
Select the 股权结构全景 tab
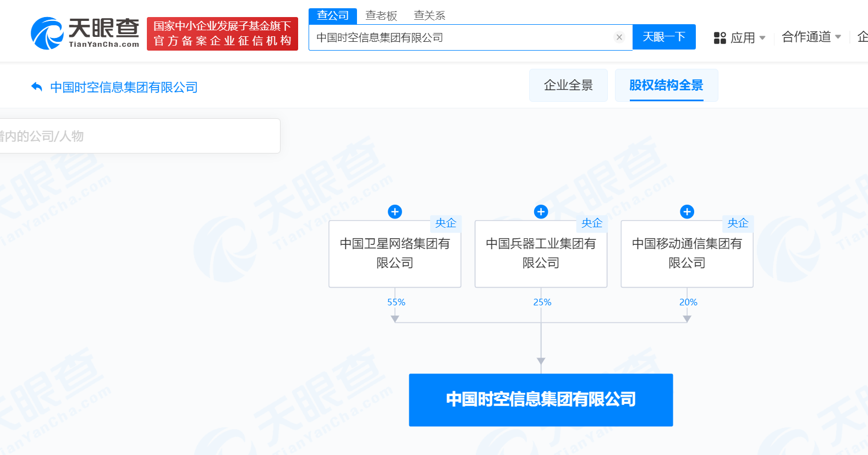pos(666,85)
